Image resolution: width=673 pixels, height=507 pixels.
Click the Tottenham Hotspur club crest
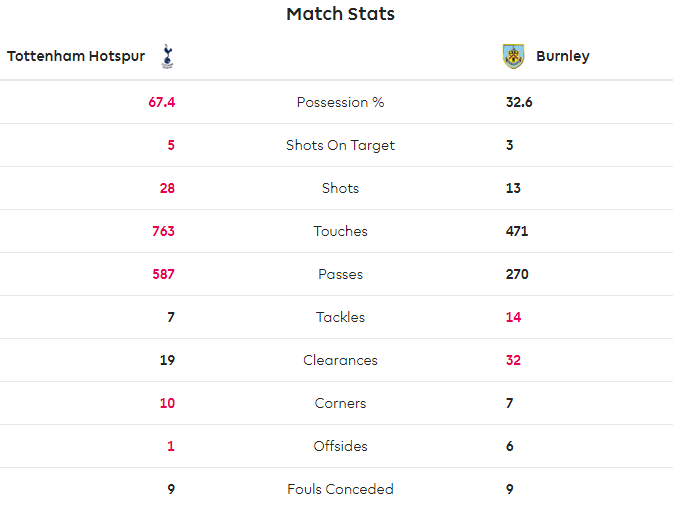point(167,57)
